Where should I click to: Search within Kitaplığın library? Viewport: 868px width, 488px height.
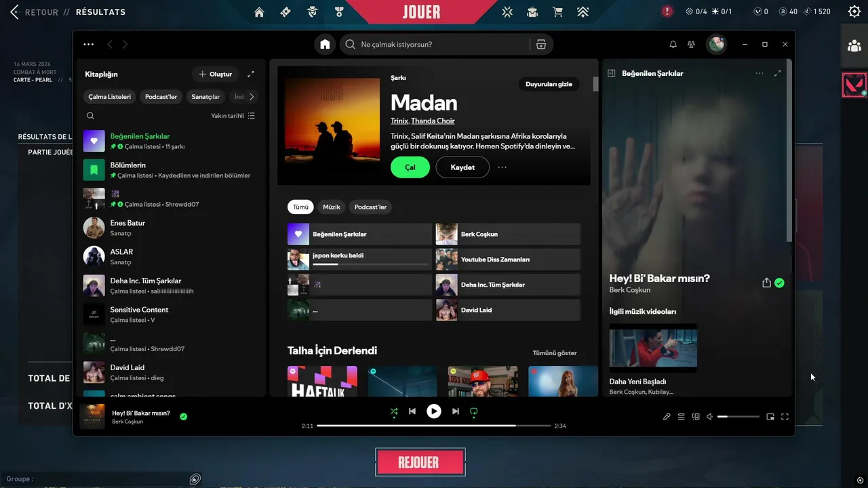point(90,116)
